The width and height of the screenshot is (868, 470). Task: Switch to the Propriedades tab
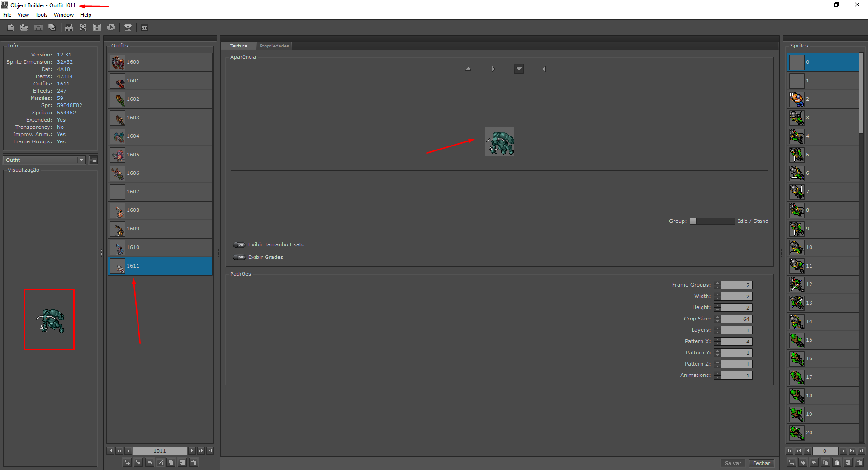coord(274,46)
